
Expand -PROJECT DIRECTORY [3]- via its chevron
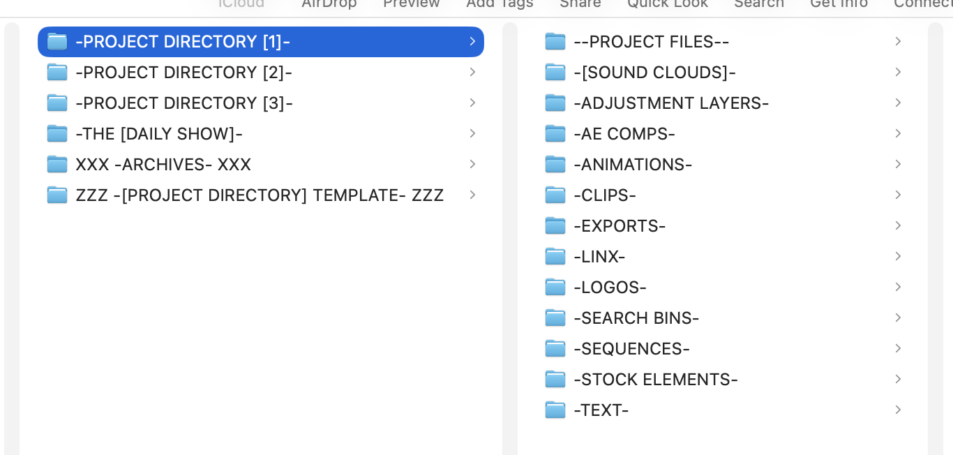click(472, 103)
